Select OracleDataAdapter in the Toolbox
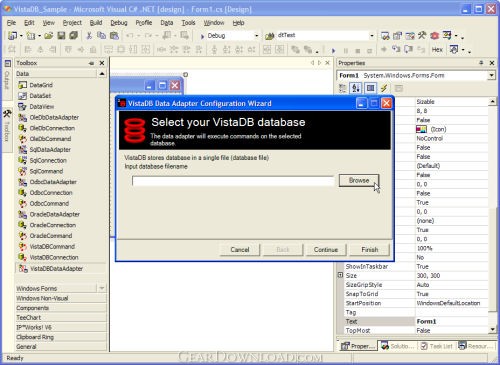The width and height of the screenshot is (500, 365). (55, 214)
